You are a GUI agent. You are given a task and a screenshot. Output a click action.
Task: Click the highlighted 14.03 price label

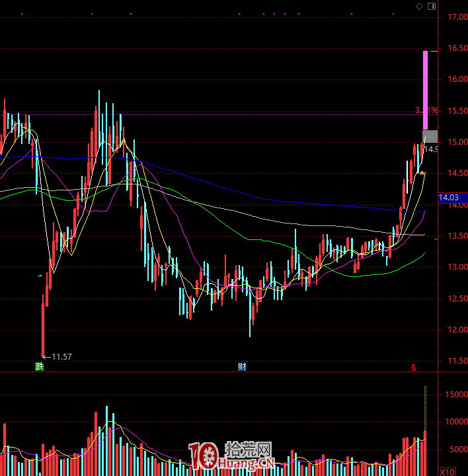tap(453, 198)
